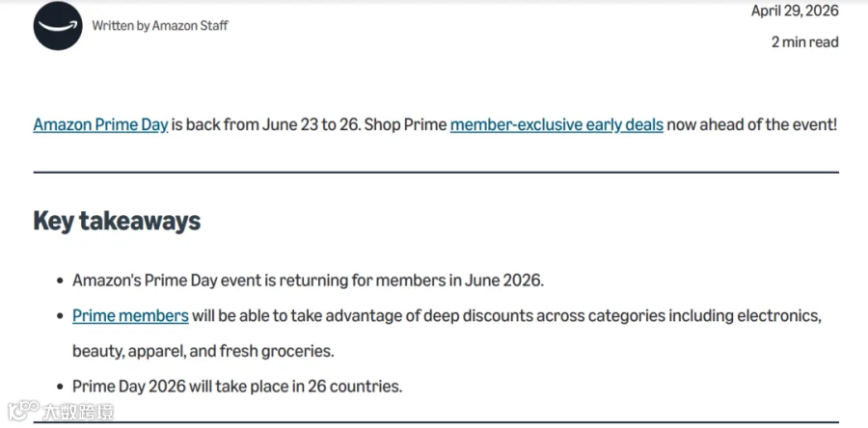Screen dimensions: 868x428
Task: Open the Amazon Prime Day link
Action: point(100,125)
